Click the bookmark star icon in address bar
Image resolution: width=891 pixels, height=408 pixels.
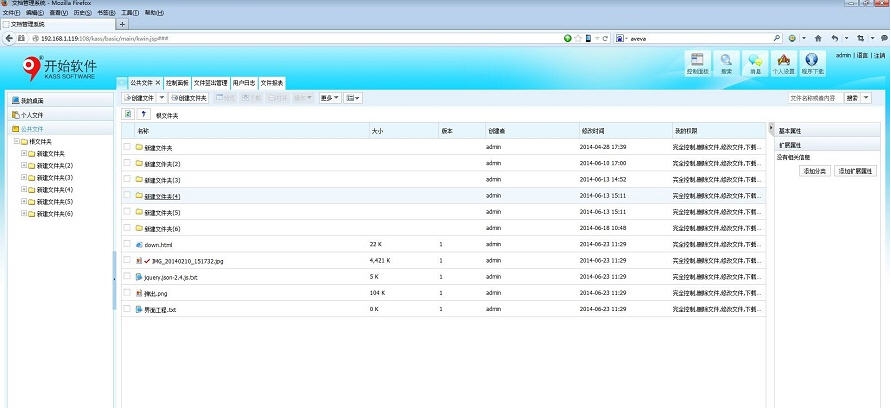click(578, 38)
